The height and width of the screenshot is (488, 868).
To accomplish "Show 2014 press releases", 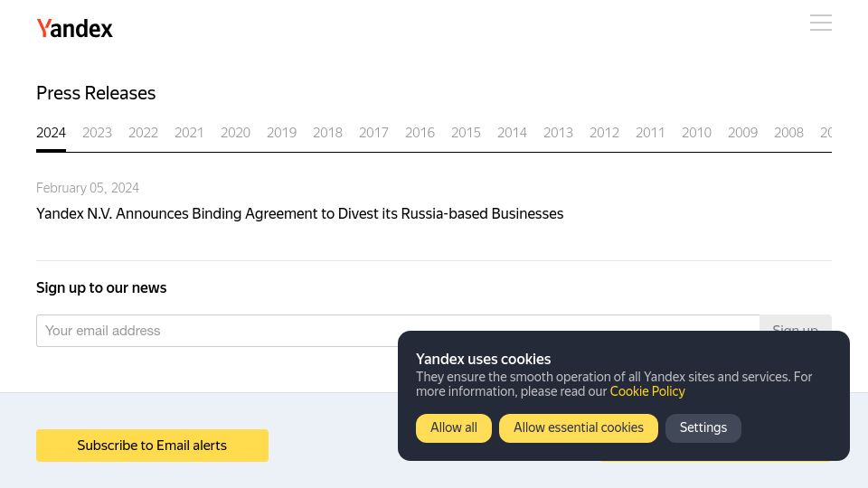I will (512, 133).
